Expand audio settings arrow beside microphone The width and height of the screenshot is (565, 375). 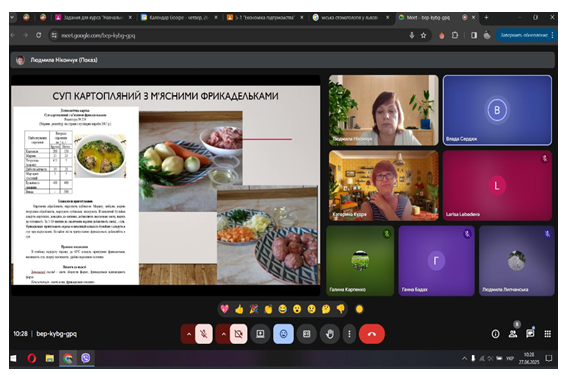tap(188, 334)
